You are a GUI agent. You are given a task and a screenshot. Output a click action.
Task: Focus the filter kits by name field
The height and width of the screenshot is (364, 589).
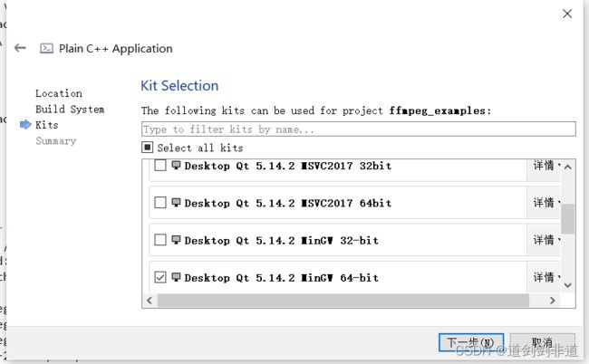coord(358,129)
